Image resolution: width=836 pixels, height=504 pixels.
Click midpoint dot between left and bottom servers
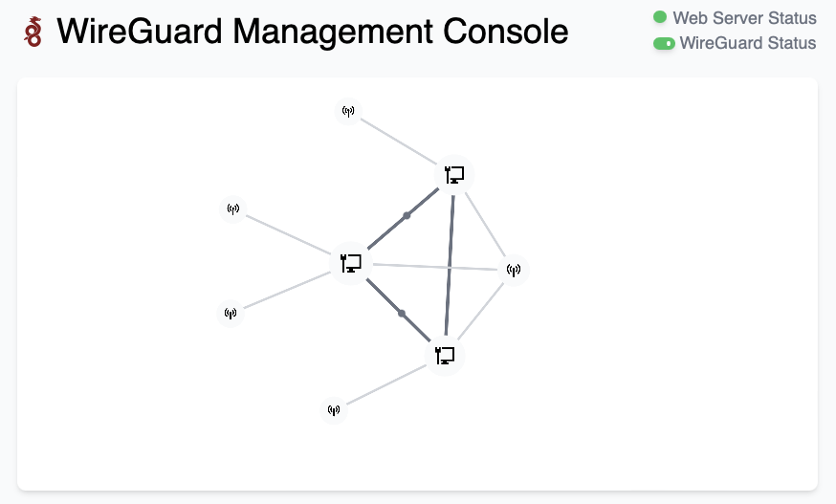tap(402, 314)
